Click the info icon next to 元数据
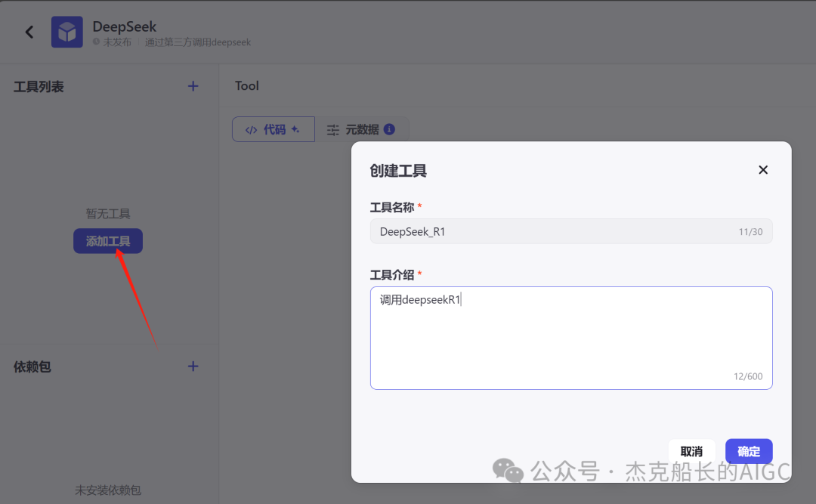 [389, 129]
